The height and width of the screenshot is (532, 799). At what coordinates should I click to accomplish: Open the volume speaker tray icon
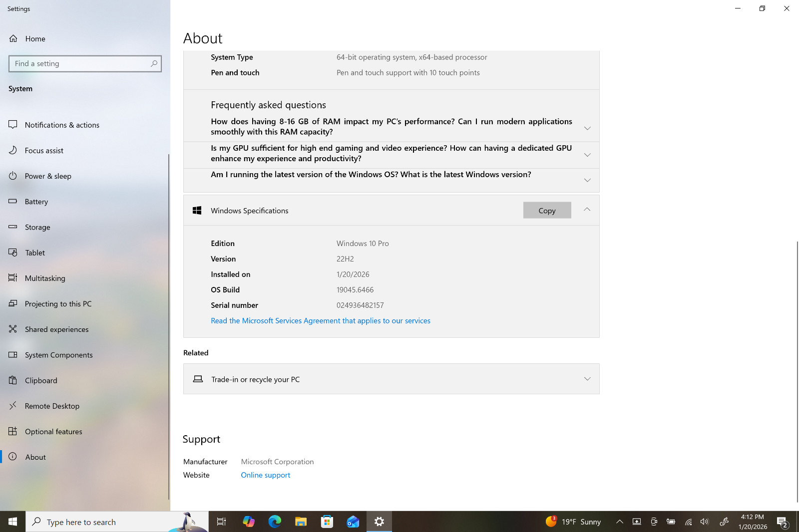[x=705, y=522]
